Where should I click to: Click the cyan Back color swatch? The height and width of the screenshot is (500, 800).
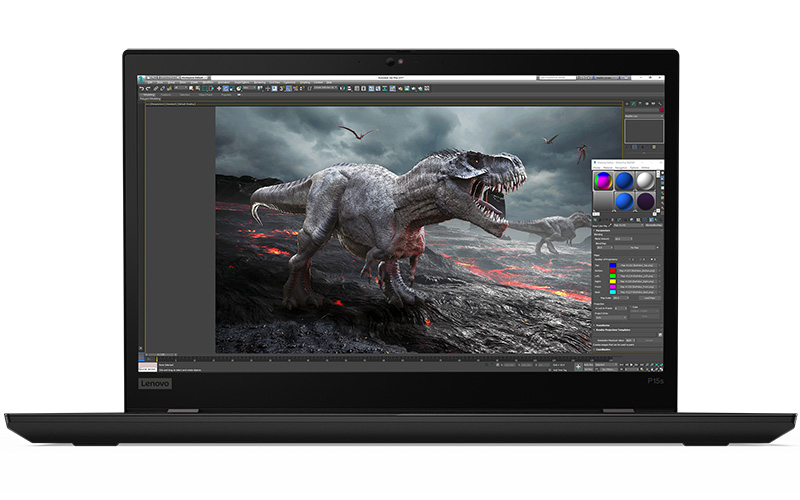[x=613, y=292]
